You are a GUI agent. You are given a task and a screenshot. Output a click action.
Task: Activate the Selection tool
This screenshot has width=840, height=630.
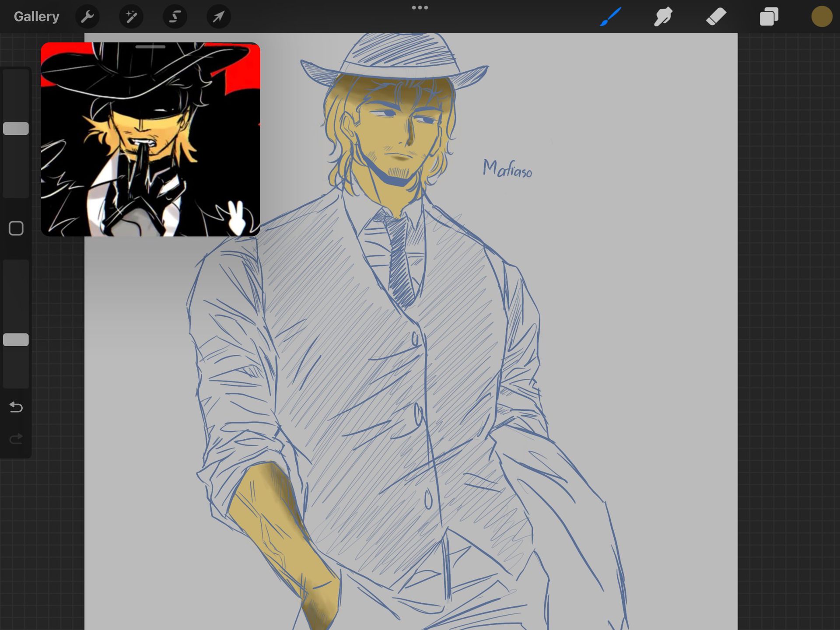pyautogui.click(x=175, y=17)
